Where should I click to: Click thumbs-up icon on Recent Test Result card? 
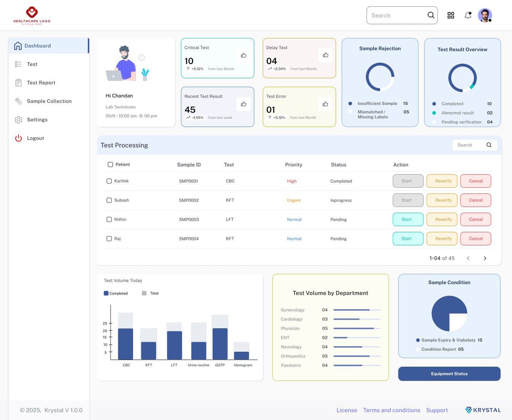(x=244, y=104)
